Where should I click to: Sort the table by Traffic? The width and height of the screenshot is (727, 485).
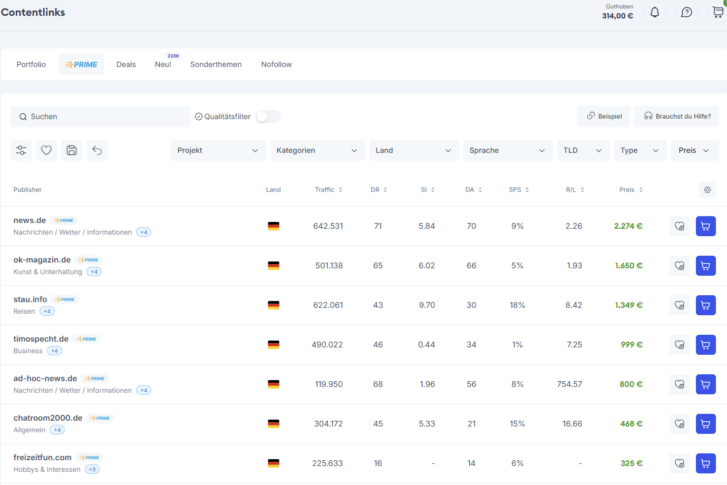(328, 190)
